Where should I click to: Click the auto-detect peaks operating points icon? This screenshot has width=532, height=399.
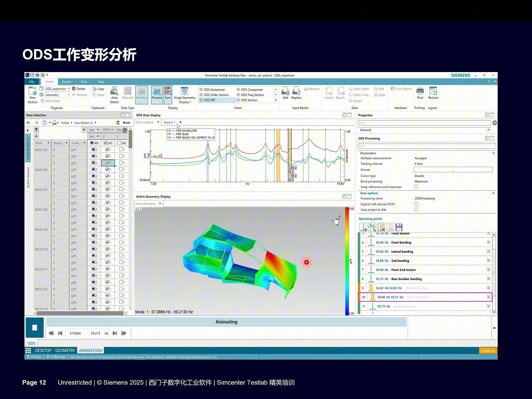click(372, 227)
